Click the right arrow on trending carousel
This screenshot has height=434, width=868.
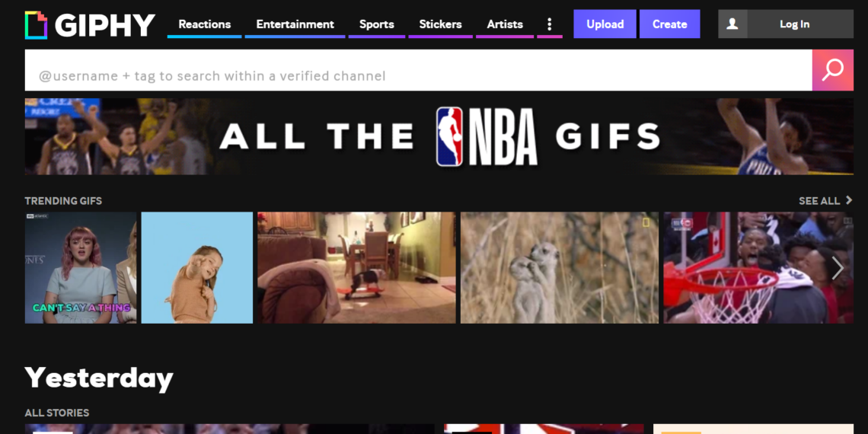tap(838, 268)
